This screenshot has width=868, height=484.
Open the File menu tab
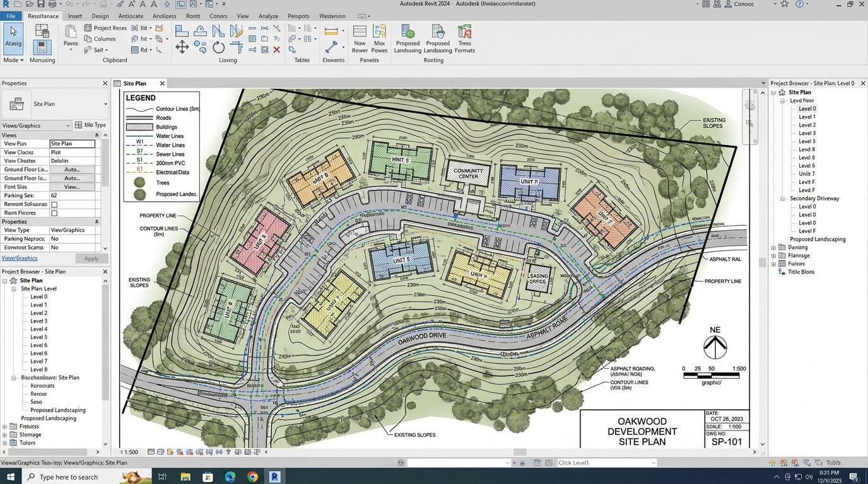click(11, 16)
